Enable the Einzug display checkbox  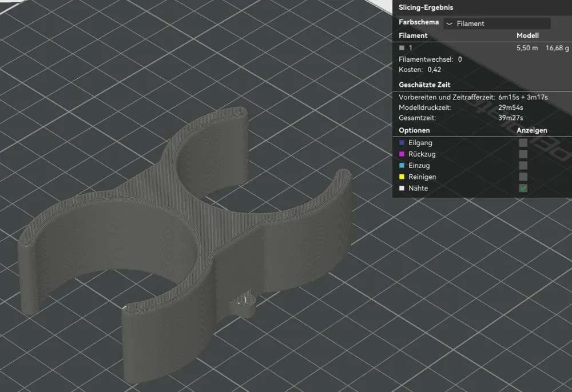[x=523, y=165]
